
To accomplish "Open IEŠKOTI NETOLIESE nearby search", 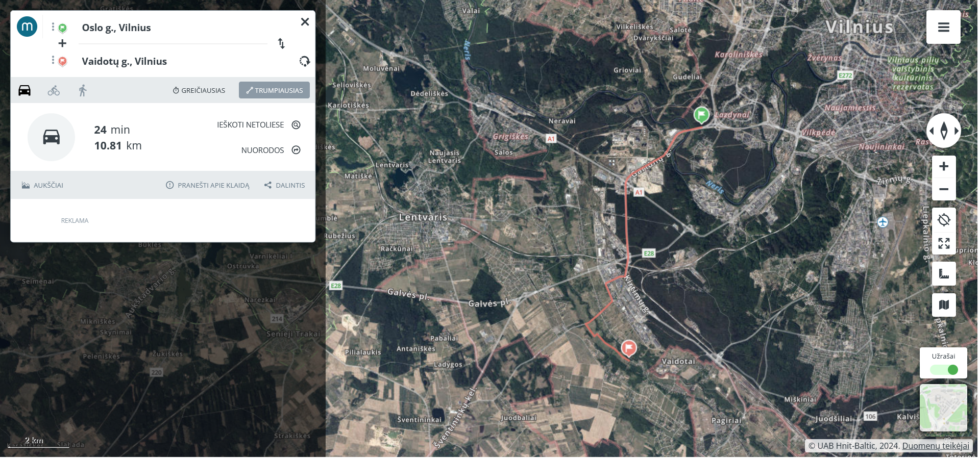I will (258, 125).
